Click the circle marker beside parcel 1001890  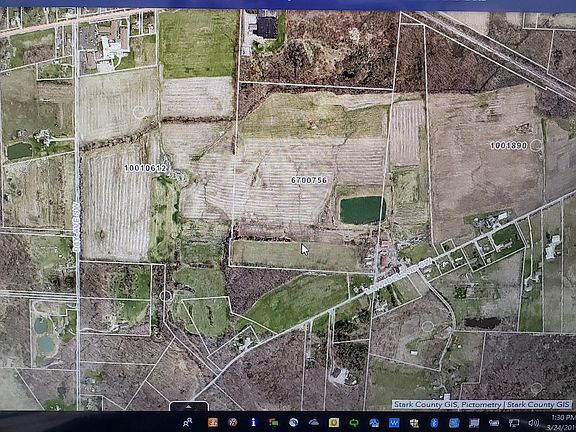click(x=536, y=145)
